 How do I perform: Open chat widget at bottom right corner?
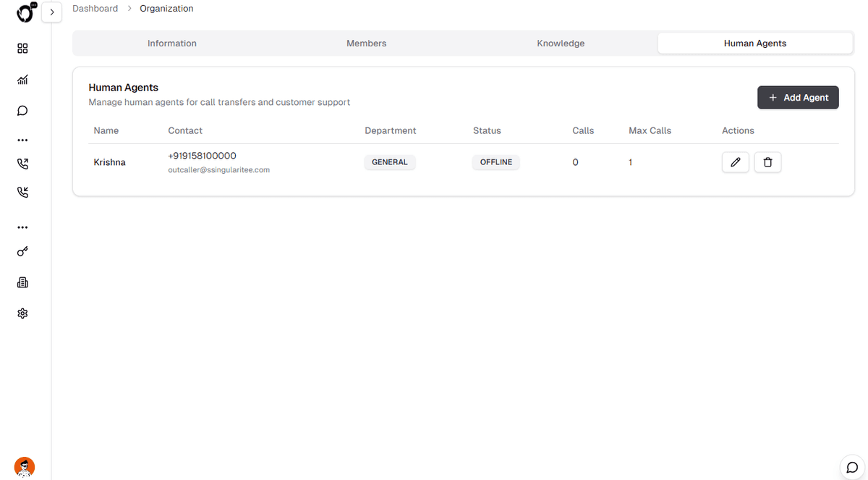pos(852,467)
